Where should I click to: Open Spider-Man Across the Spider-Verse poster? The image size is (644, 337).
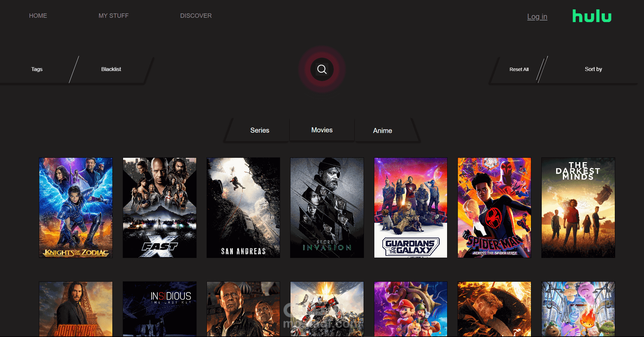(494, 208)
